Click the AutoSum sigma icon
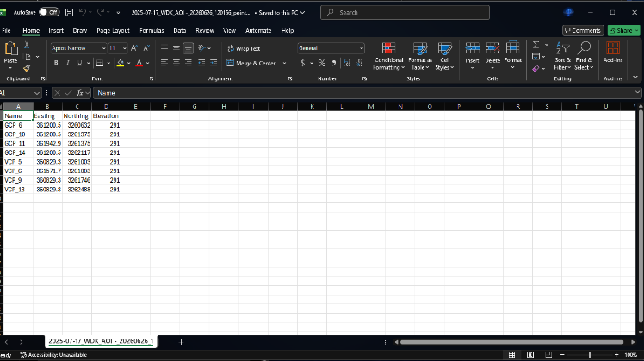The width and height of the screenshot is (644, 361). (x=536, y=45)
